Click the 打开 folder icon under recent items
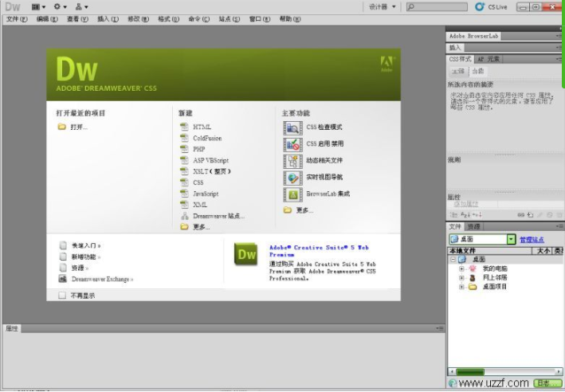 [62, 127]
